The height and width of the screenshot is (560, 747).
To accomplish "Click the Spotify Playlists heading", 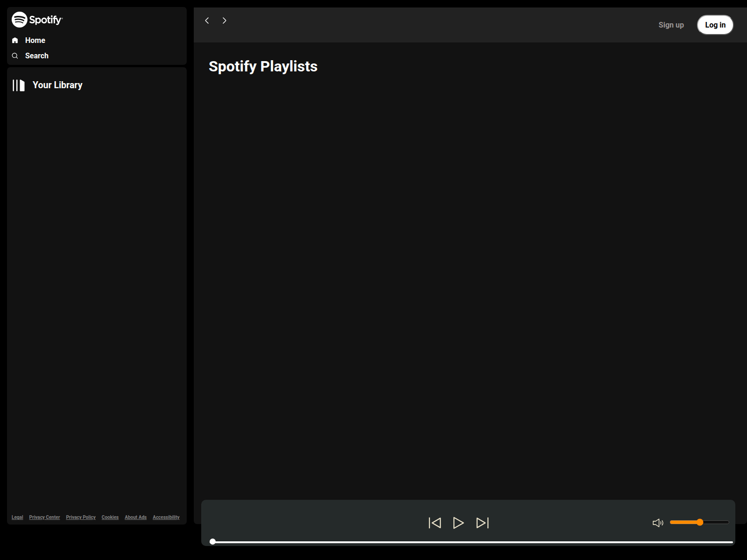I will pyautogui.click(x=263, y=67).
